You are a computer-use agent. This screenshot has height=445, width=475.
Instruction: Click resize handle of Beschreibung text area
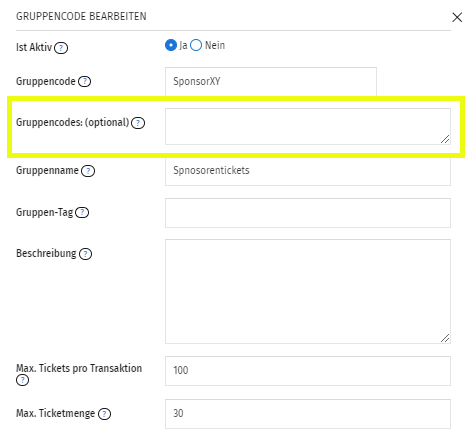pyautogui.click(x=445, y=338)
